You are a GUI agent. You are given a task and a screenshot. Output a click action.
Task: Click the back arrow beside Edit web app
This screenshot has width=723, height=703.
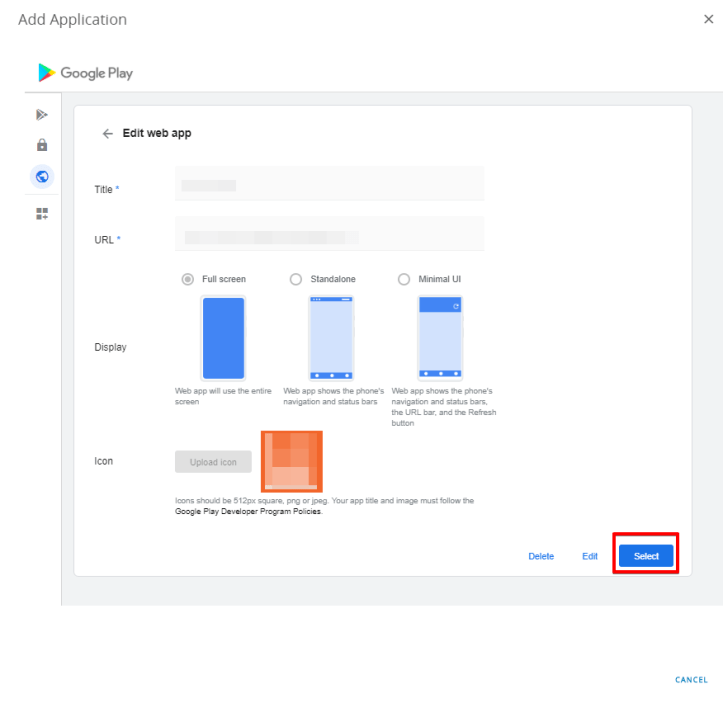coord(108,134)
